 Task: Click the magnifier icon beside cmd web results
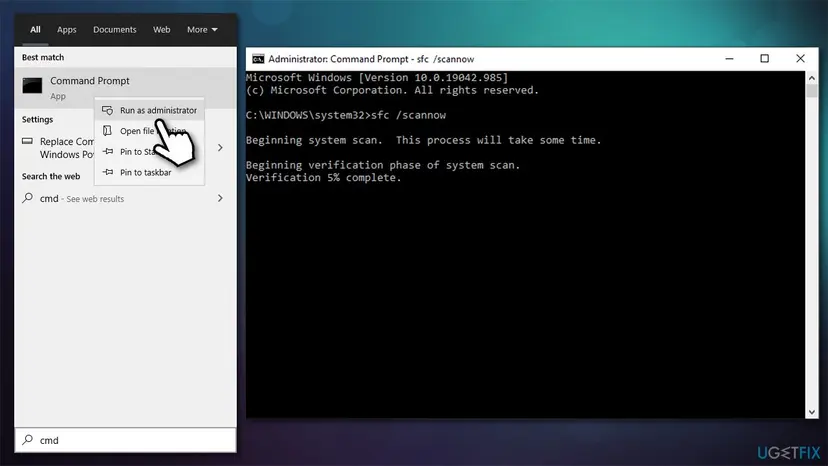tap(27, 198)
